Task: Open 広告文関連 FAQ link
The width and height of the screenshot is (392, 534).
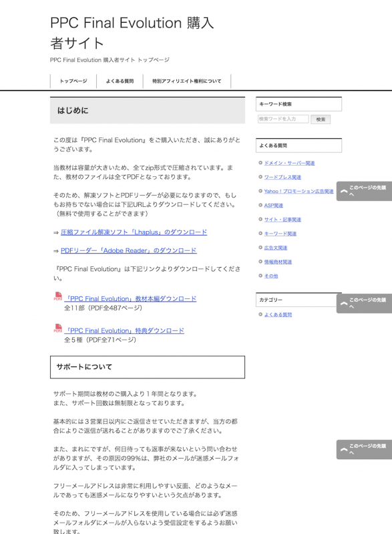Action: [276, 248]
